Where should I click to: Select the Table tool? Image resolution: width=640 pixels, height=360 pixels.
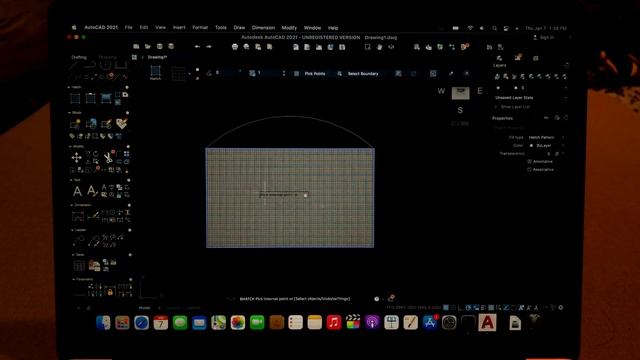pyautogui.click(x=79, y=266)
